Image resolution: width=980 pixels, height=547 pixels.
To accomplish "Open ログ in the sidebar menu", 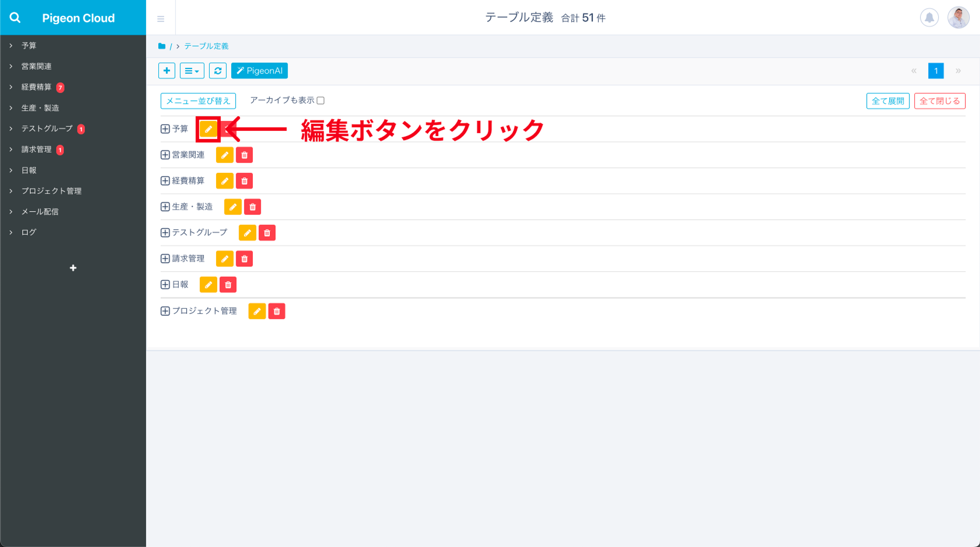I will (28, 232).
